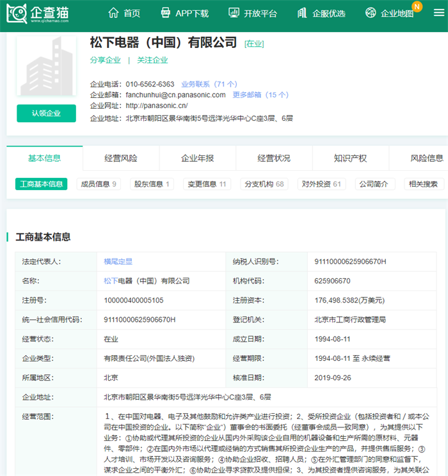
Task: Click the [在业] status tag
Action: click(254, 44)
